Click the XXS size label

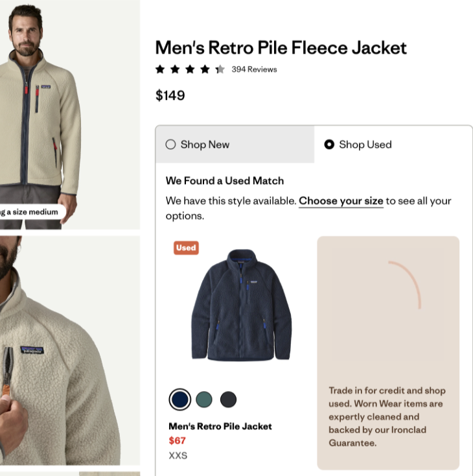click(x=178, y=455)
